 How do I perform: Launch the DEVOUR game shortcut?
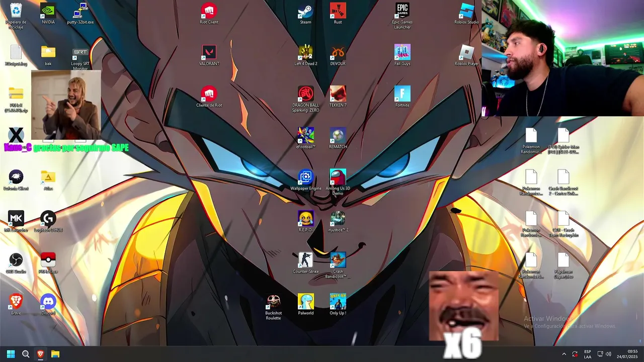(338, 55)
